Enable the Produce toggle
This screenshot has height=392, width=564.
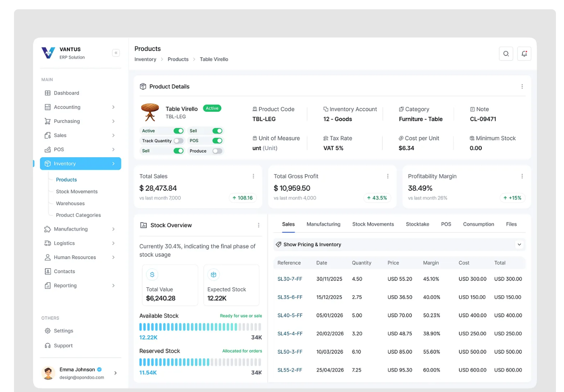[217, 151]
